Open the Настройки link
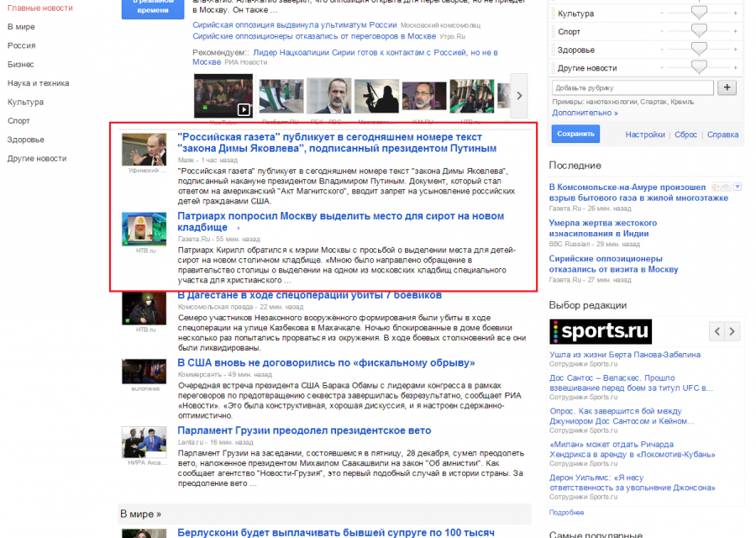This screenshot has height=538, width=756. click(644, 134)
